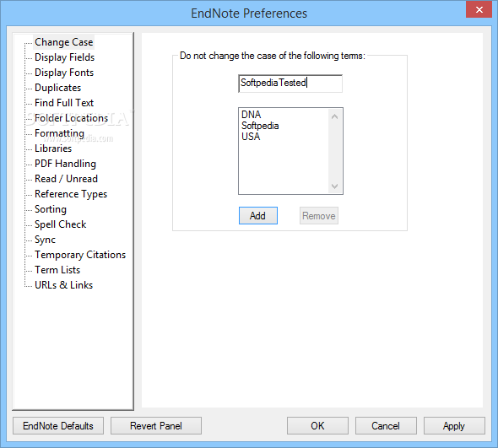
Task: Go to Sync preferences
Action: point(45,240)
